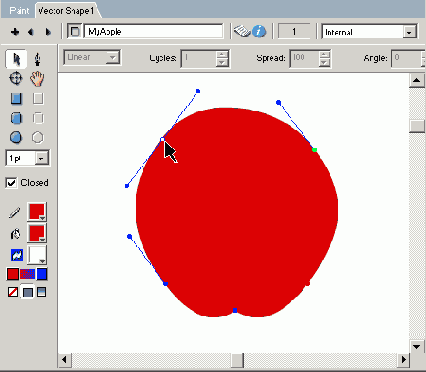Toggle the Closed checkbox
The width and height of the screenshot is (426, 372).
[11, 183]
